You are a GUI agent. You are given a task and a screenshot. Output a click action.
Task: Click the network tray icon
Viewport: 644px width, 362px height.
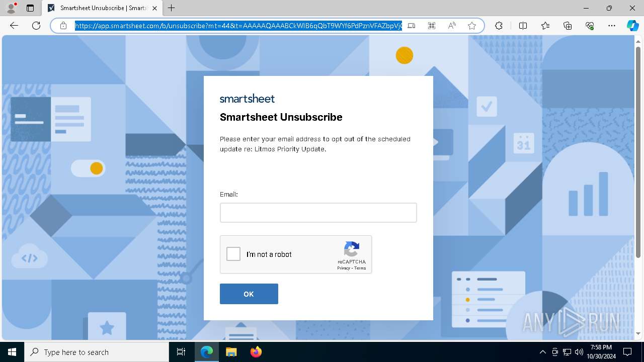567,352
